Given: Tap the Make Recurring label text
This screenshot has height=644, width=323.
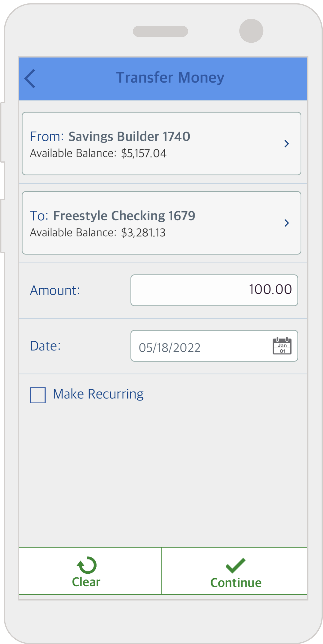Looking at the screenshot, I should [98, 394].
